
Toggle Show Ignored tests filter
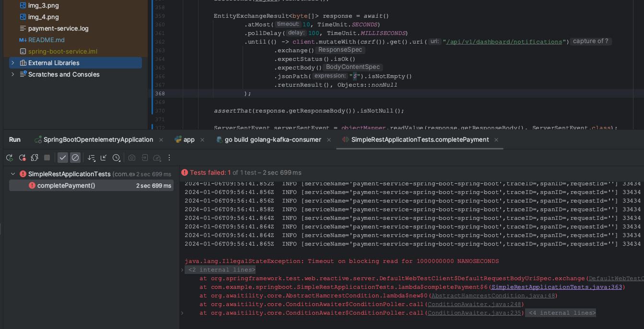coord(75,158)
